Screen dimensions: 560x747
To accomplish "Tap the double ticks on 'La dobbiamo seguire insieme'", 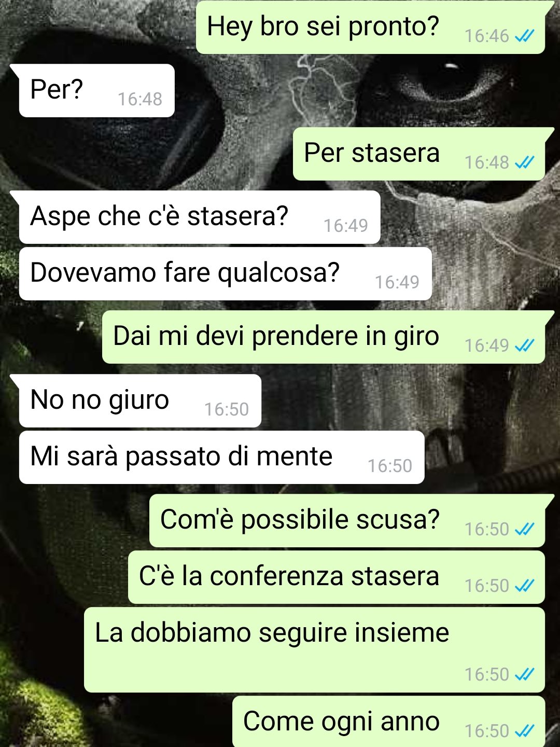I will click(x=524, y=674).
